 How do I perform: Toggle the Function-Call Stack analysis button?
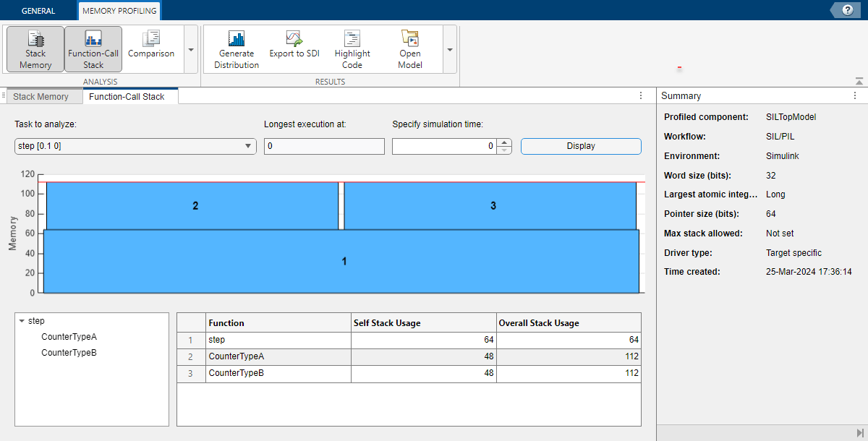tap(93, 49)
